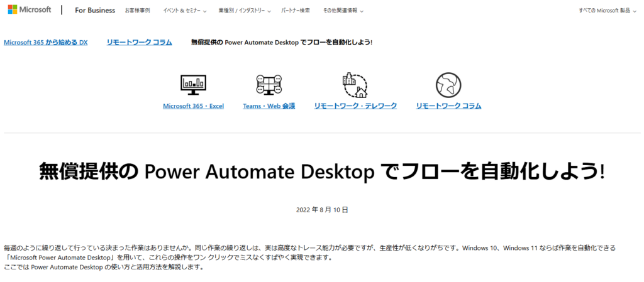This screenshot has width=644, height=282.
Task: Open the Microsoft 365・Excel category link
Action: 194,106
